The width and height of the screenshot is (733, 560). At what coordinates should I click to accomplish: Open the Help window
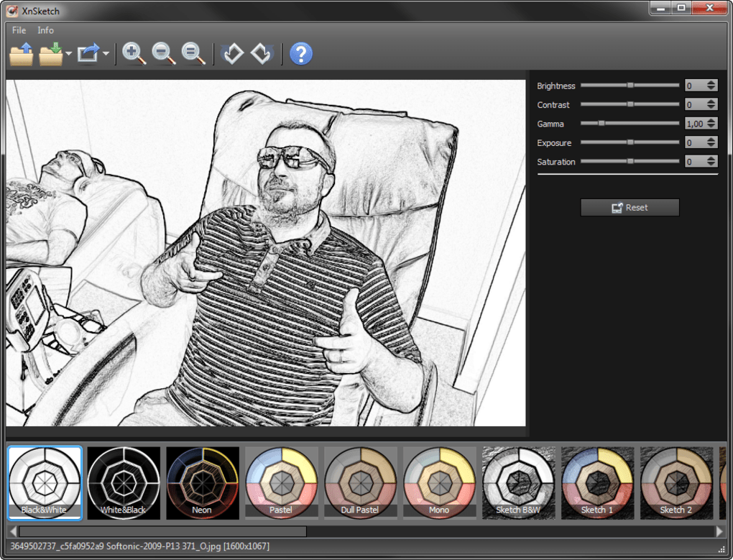pos(300,53)
